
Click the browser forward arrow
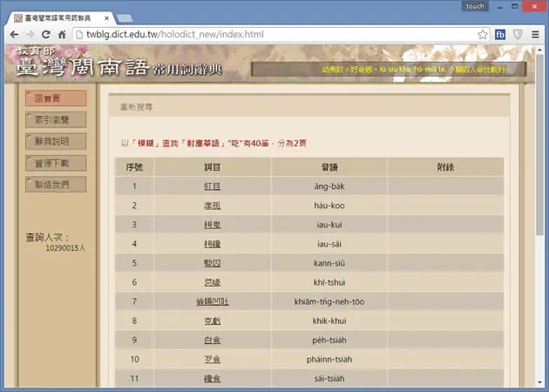pos(30,34)
